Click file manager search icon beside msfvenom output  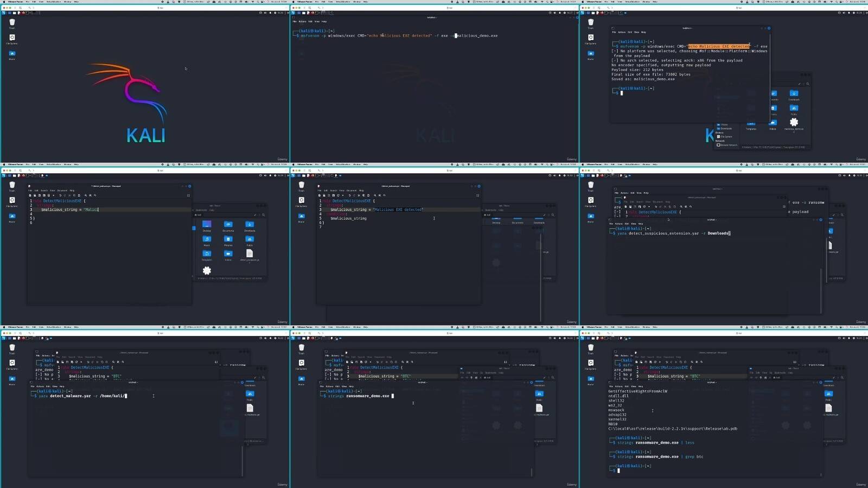tap(807, 84)
